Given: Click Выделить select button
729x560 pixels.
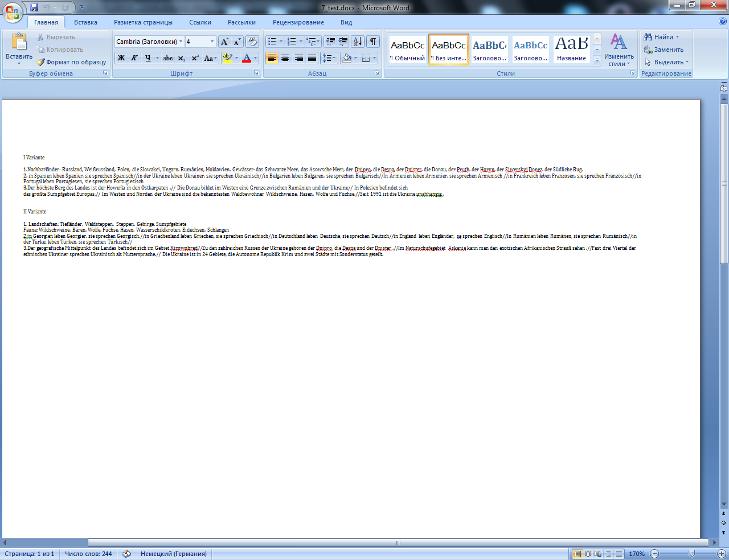Looking at the screenshot, I should click(x=666, y=62).
